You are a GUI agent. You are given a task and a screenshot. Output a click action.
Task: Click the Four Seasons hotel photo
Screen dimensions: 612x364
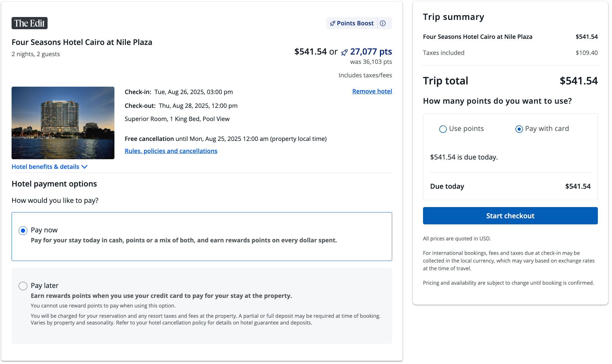coord(63,123)
